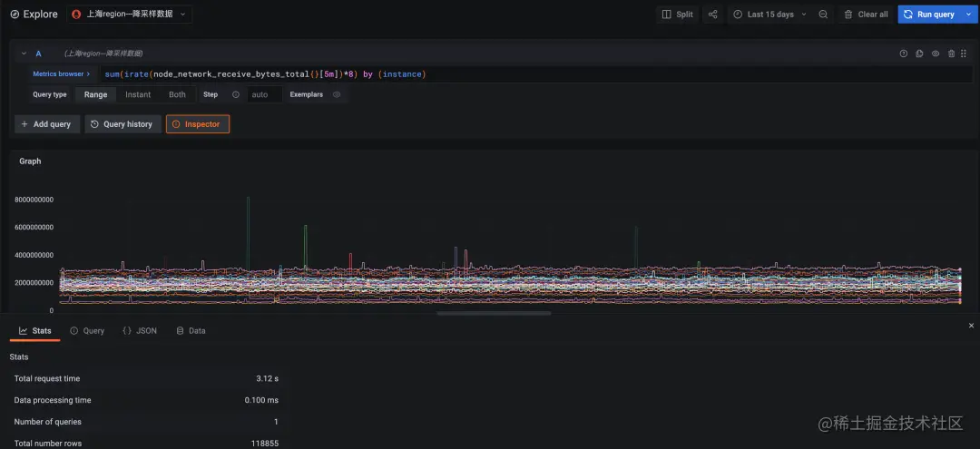Viewport: 980px width, 449px height.
Task: Toggle the Exemplars eye switch
Action: tap(337, 95)
